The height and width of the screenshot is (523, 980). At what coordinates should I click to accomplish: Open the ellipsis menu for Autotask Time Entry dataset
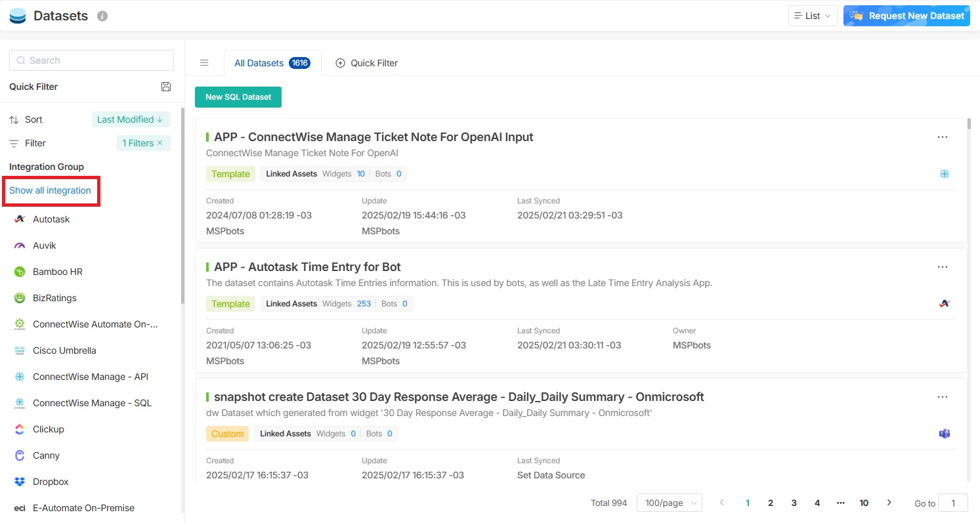pos(942,267)
